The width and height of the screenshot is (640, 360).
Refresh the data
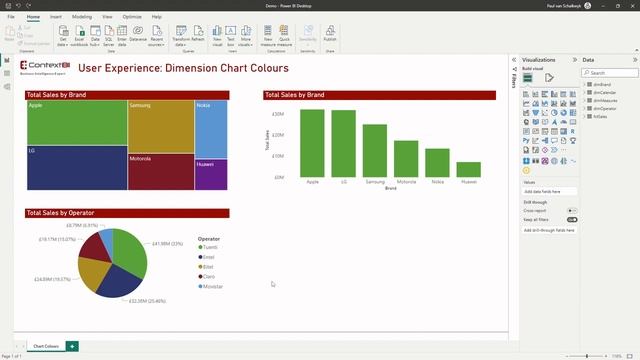point(198,33)
